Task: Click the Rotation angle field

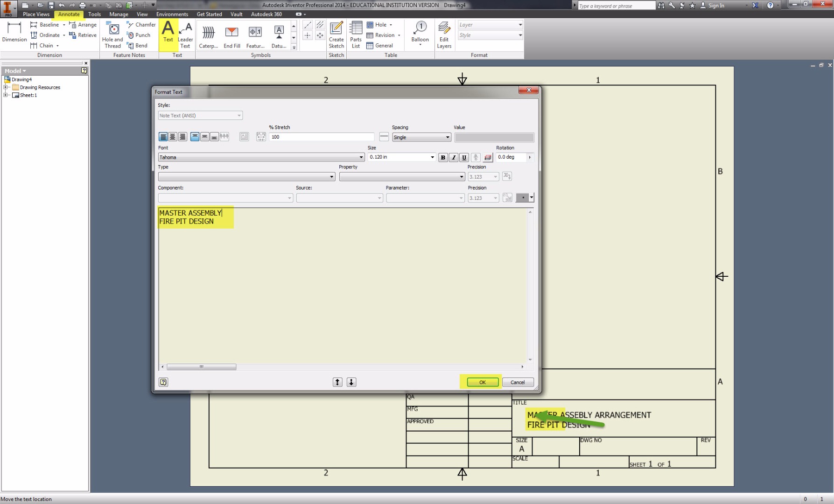Action: (x=512, y=157)
